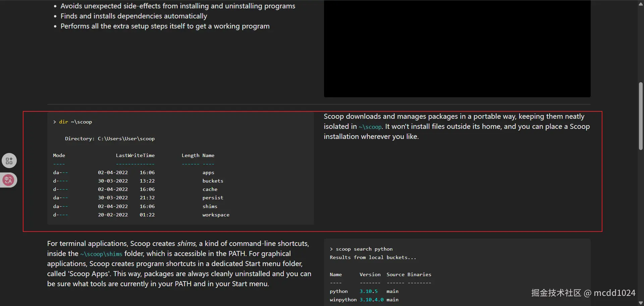Image resolution: width=644 pixels, height=306 pixels.
Task: Click the "workspace" folder name in listing
Action: pyautogui.click(x=216, y=215)
